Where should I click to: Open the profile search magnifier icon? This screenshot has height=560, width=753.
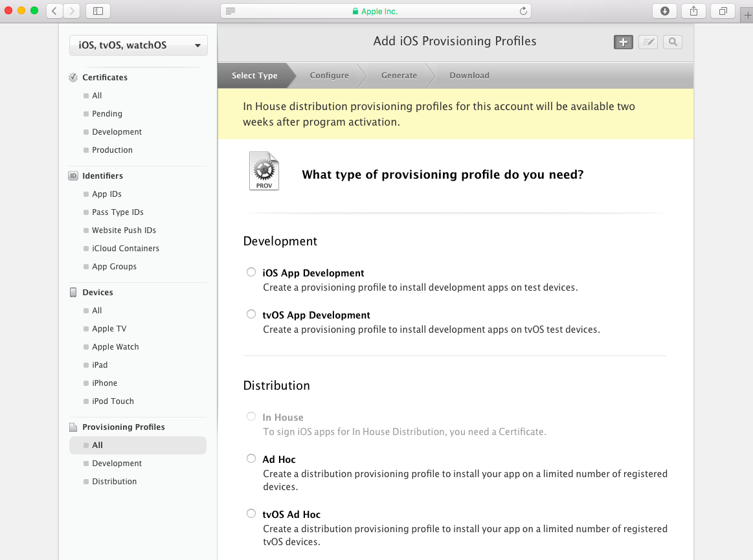pyautogui.click(x=673, y=42)
